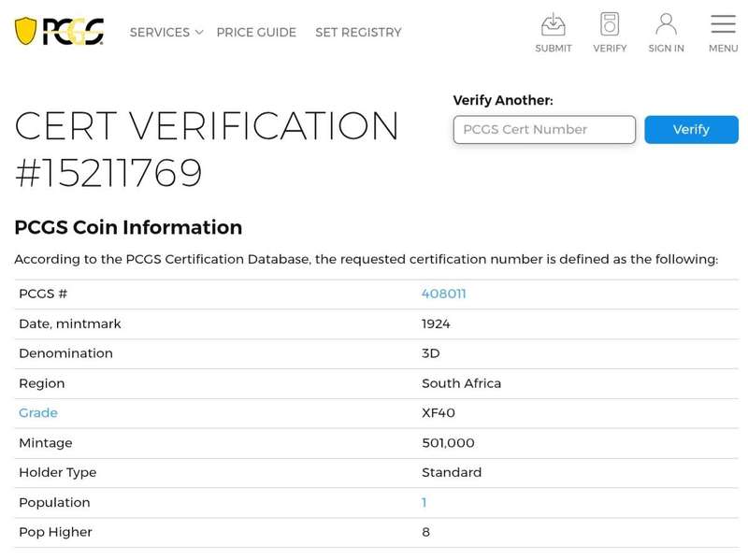Select the Standard holder type value
The width and height of the screenshot is (748, 560).
click(452, 473)
